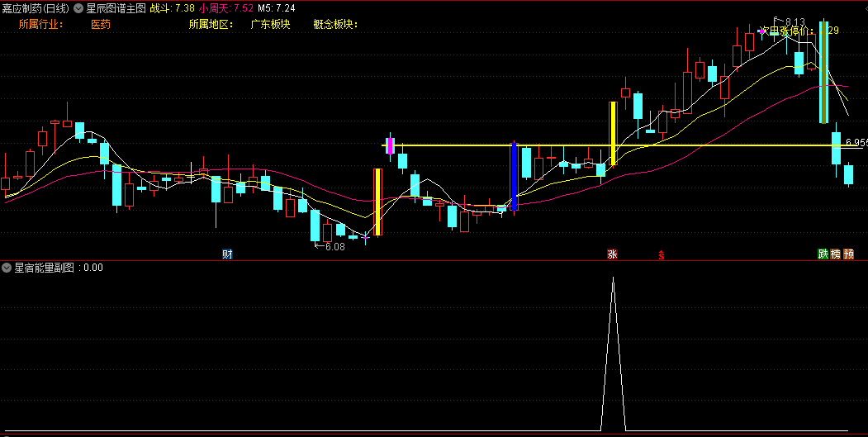This screenshot has height=437, width=868.
Task: Click the 医药 industry text
Action: point(101,25)
